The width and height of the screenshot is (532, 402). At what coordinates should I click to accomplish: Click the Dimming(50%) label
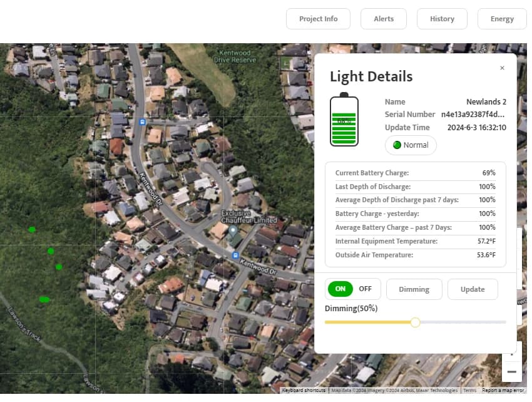tap(351, 308)
